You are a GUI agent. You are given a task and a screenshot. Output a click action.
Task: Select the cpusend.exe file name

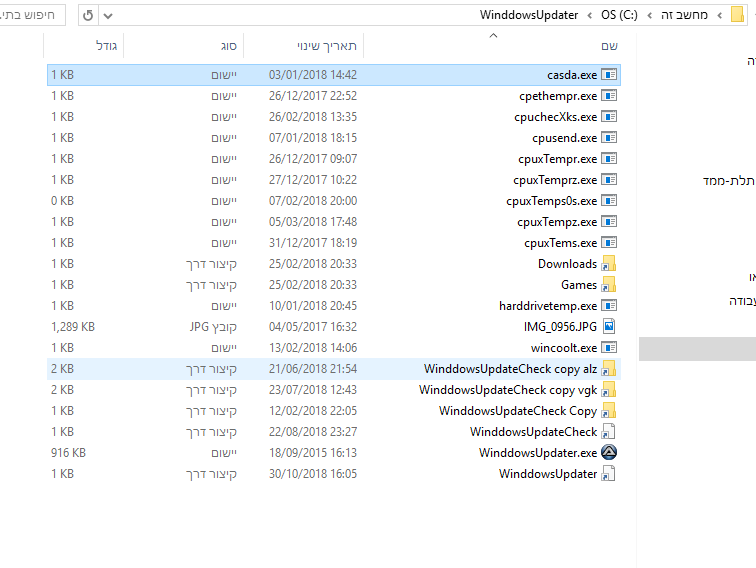[565, 138]
